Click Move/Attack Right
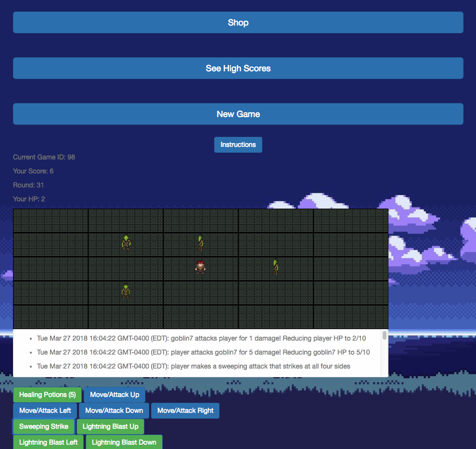476x449 pixels. click(x=185, y=410)
